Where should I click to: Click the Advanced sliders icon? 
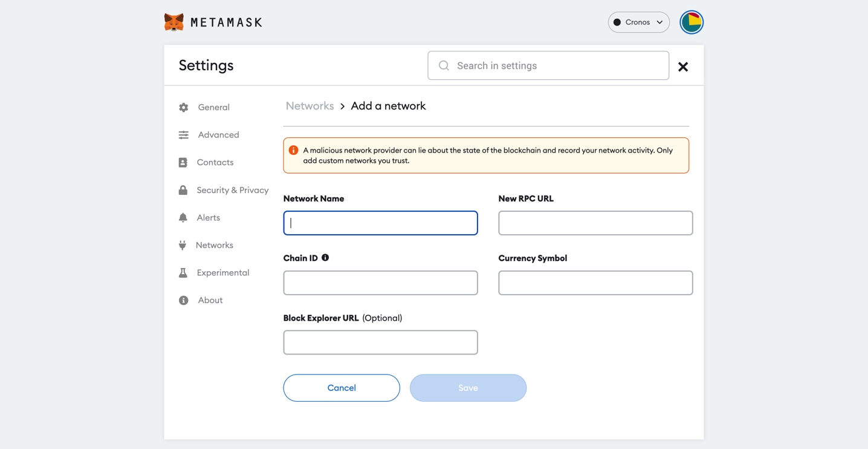[184, 135]
